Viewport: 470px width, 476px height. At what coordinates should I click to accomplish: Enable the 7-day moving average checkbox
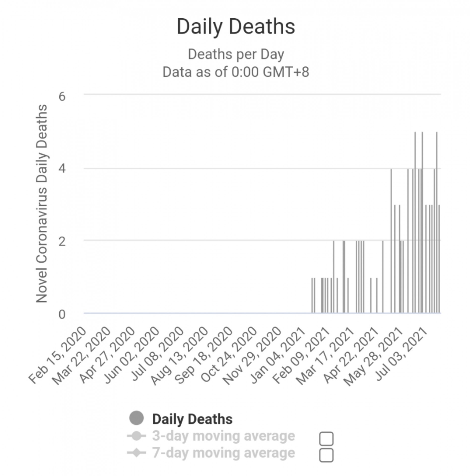[x=326, y=455]
